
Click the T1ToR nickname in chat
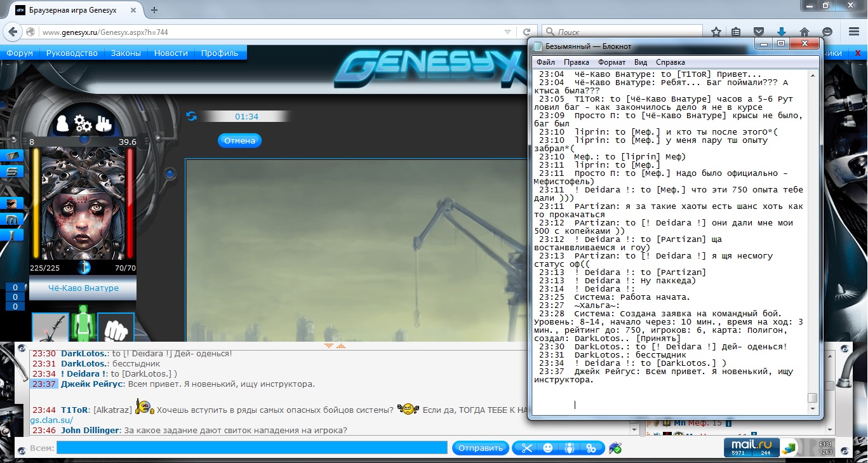coord(76,410)
